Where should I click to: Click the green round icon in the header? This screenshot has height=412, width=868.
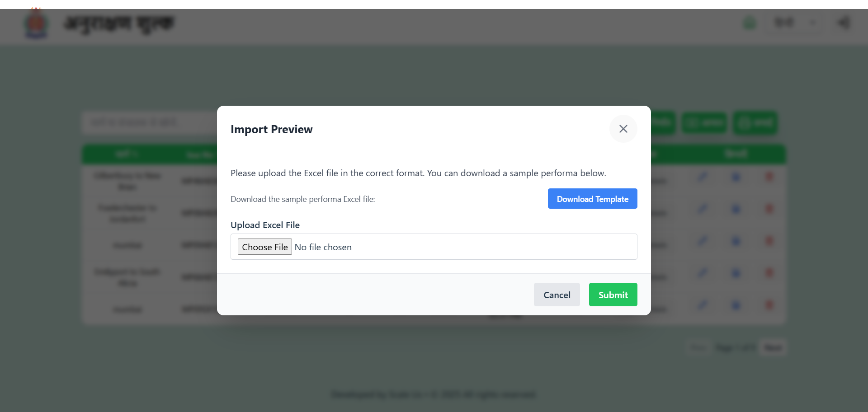coord(750,23)
